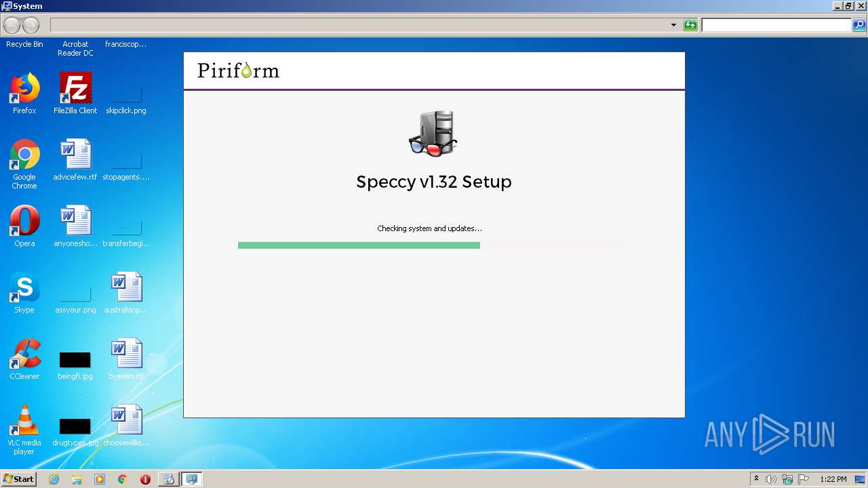Screen dimensions: 868x488
Task: Click the Piriform logo in the installer
Action: (x=238, y=70)
